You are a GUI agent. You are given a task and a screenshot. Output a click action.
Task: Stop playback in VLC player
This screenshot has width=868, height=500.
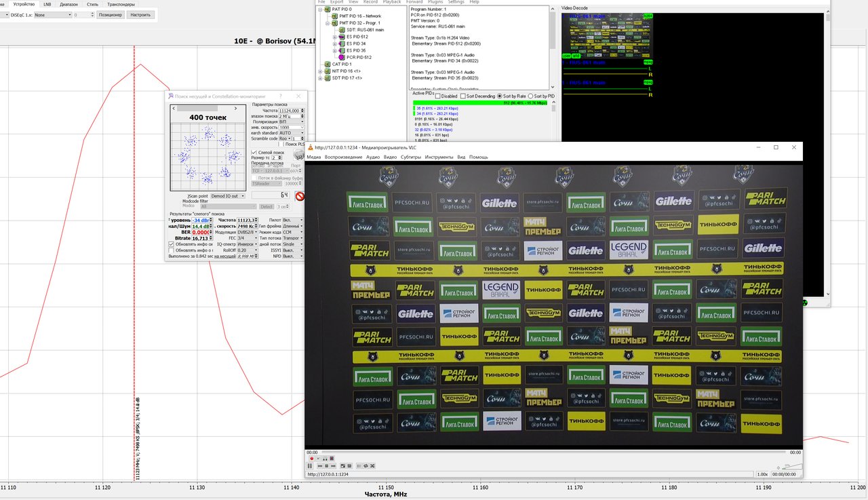click(x=326, y=466)
